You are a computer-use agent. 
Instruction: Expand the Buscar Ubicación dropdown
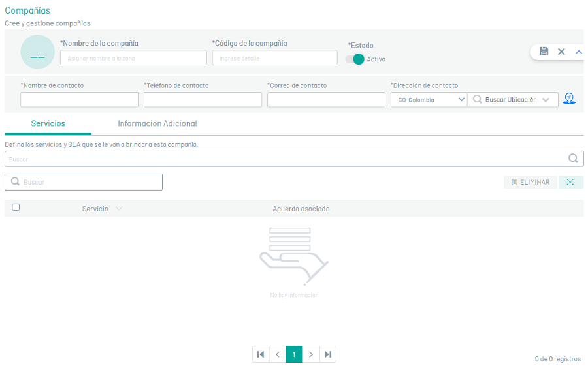546,100
